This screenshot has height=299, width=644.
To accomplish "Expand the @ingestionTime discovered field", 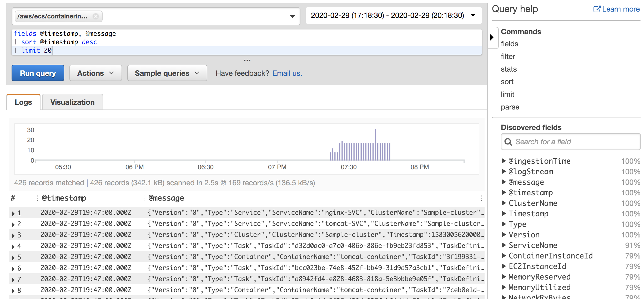I will tap(504, 161).
